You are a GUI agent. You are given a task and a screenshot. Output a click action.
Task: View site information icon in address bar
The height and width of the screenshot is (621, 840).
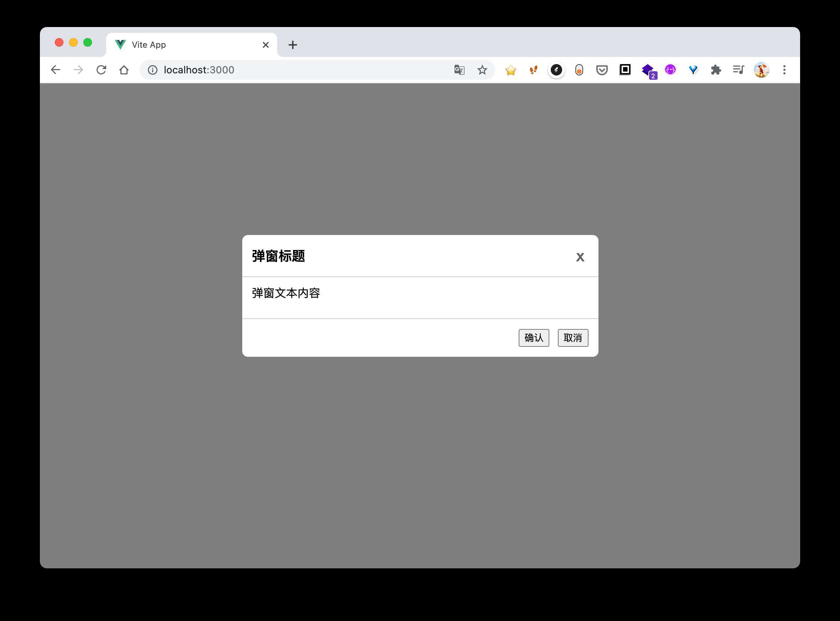152,70
